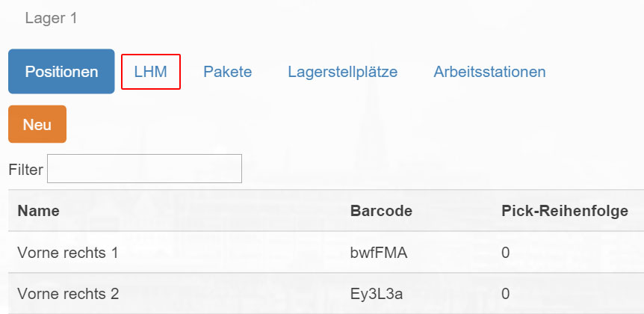Viewport: 644px width, 314px height.
Task: Select barcode cell Ey3L3a
Action: click(377, 294)
